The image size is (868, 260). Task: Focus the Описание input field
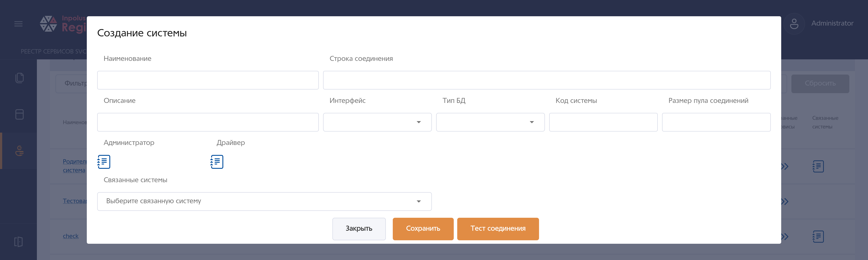click(208, 122)
